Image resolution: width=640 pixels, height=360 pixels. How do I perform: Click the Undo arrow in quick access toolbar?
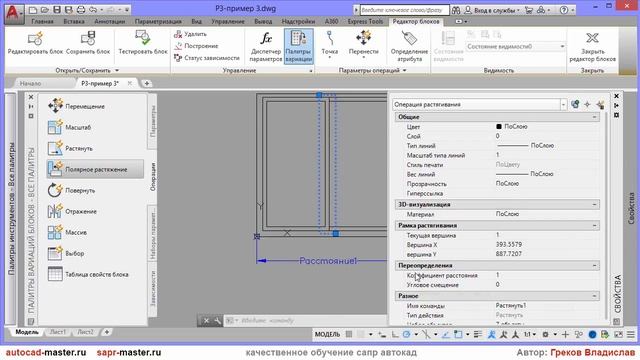tap(93, 9)
